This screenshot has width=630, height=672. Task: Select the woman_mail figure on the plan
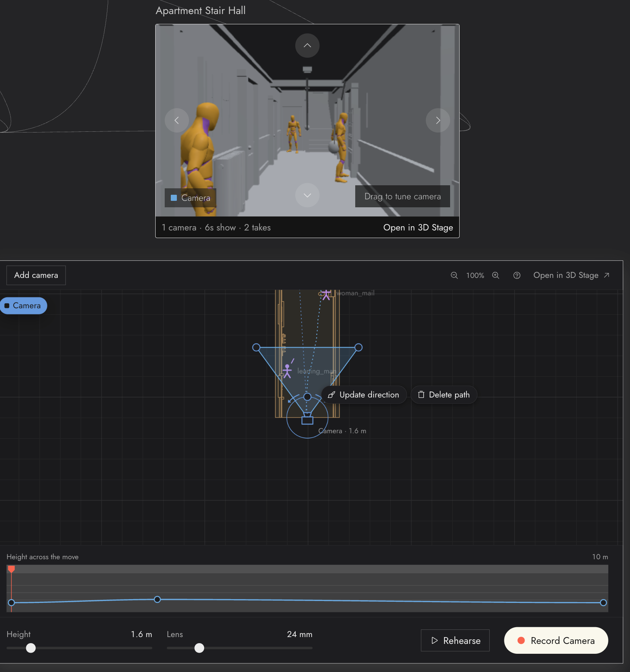[326, 295]
